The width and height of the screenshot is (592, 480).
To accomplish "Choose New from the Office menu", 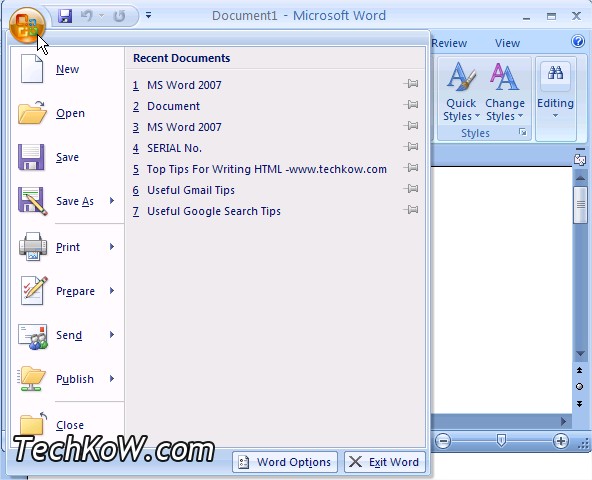I will [x=68, y=69].
